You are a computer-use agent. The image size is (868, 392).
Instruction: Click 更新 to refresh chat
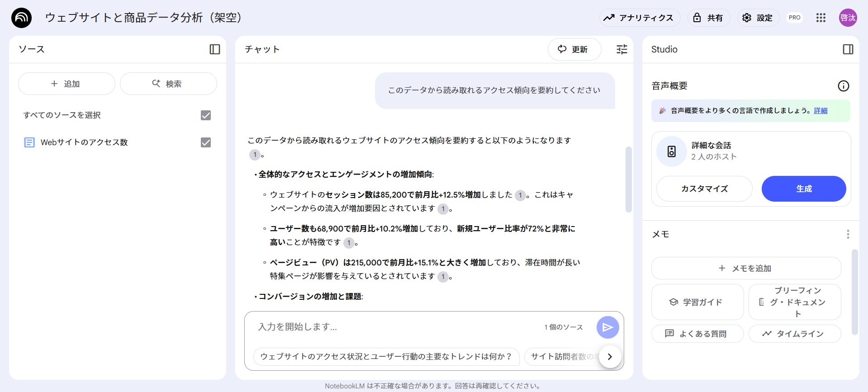coord(574,49)
